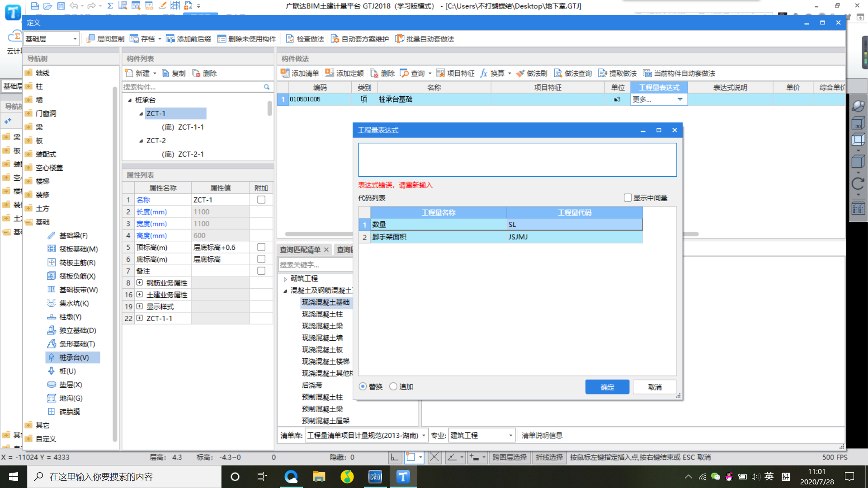Expand 土建业务属性 property group

[x=140, y=294]
